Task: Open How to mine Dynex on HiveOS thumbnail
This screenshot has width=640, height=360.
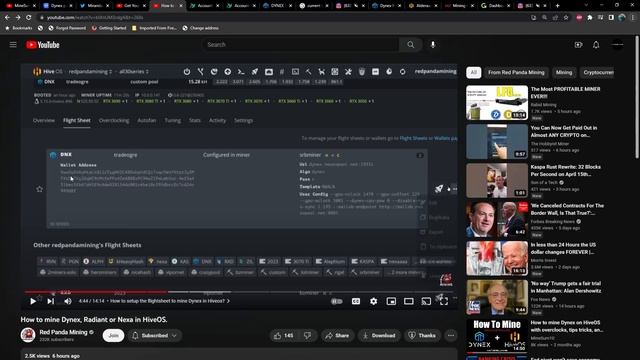Action: [x=497, y=336]
